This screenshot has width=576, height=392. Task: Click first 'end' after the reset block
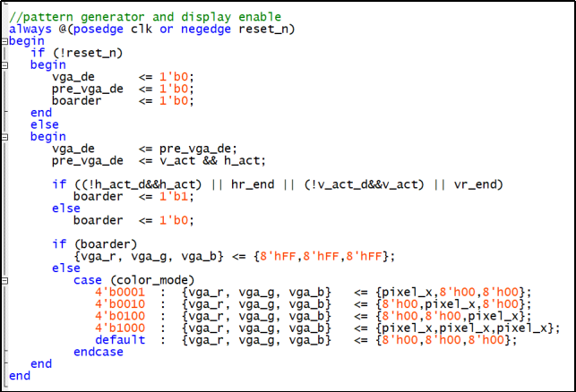coord(41,113)
